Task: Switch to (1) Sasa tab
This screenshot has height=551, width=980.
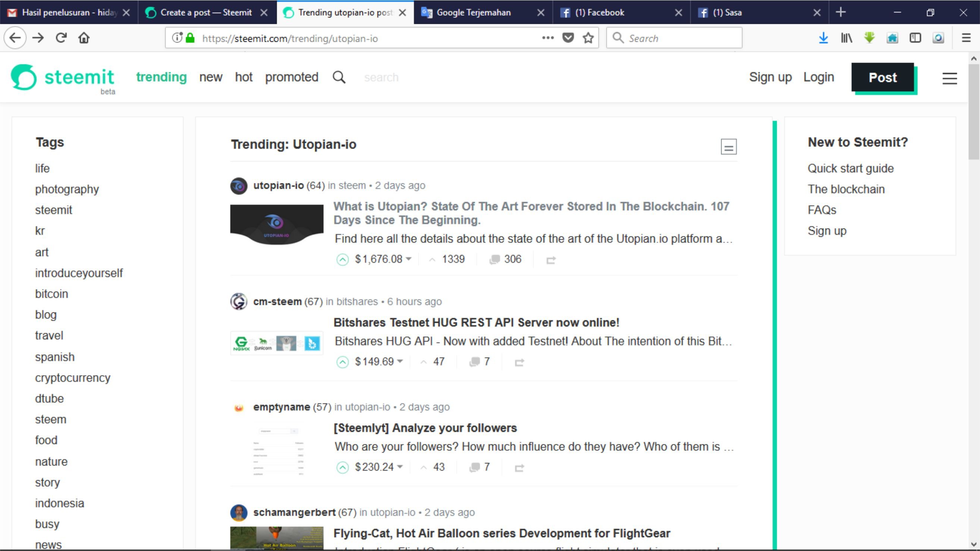Action: coord(759,13)
